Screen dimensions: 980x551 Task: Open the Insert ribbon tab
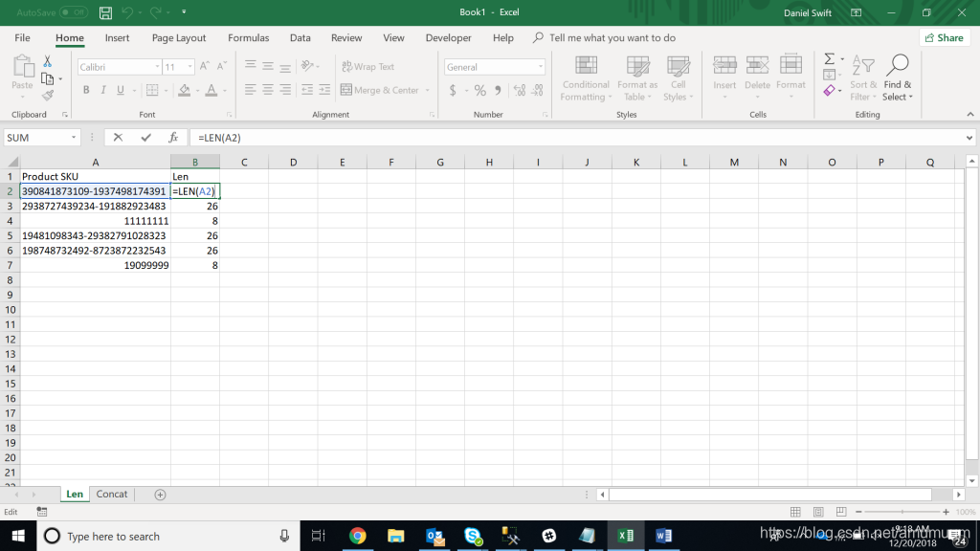click(117, 37)
